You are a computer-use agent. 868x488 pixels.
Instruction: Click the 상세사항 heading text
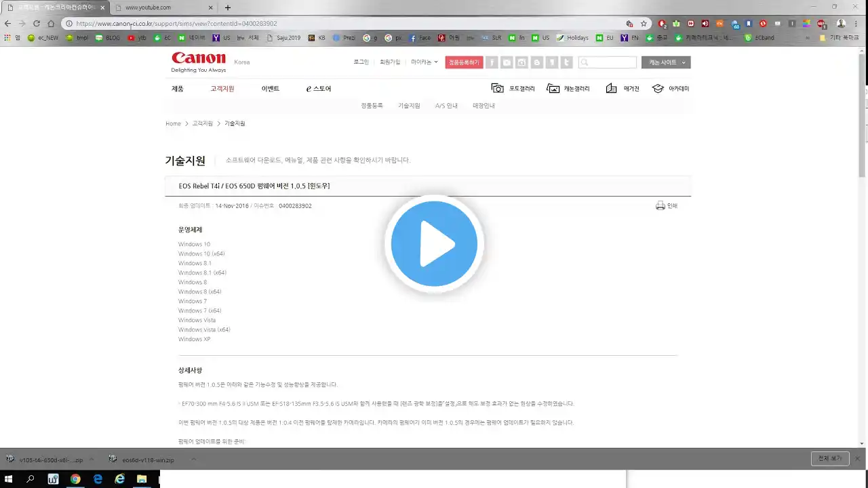pos(190,370)
